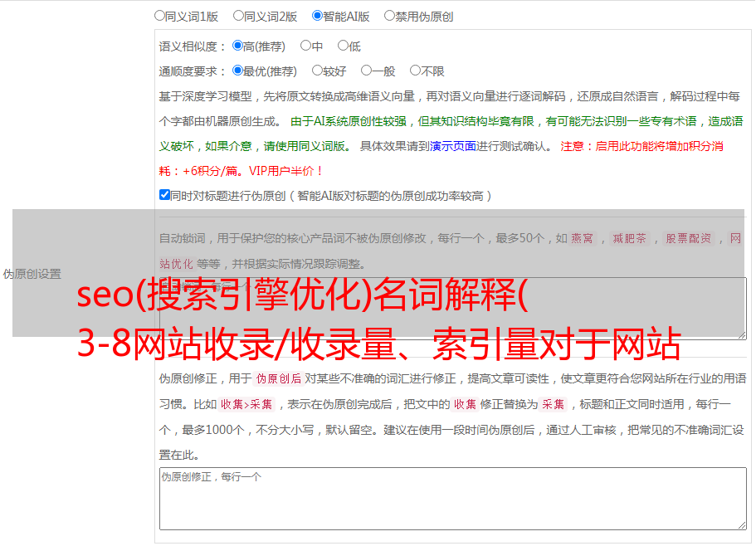
Task: Set 语义相似度 to 中
Action: click(305, 46)
